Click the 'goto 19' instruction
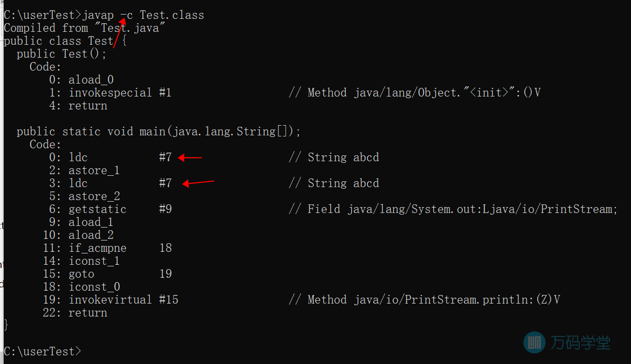 coord(120,274)
